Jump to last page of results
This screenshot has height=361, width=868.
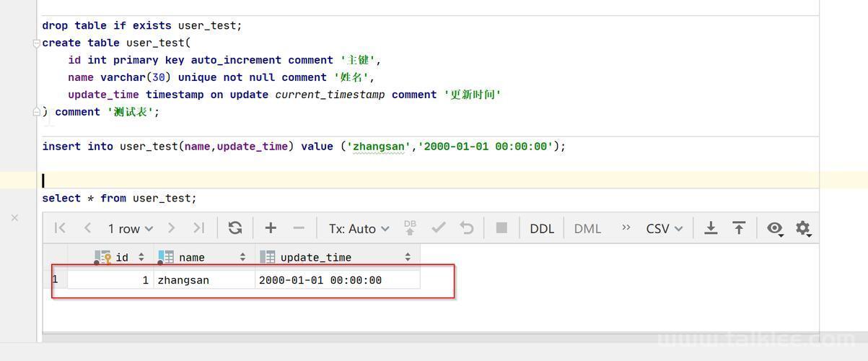tap(198, 228)
